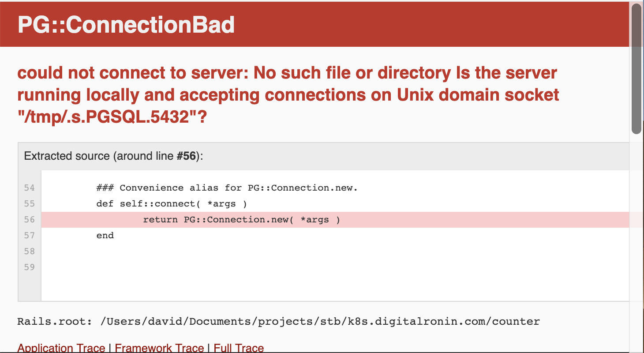644x353 pixels.
Task: Select line number 57 in gutter
Action: (x=29, y=236)
